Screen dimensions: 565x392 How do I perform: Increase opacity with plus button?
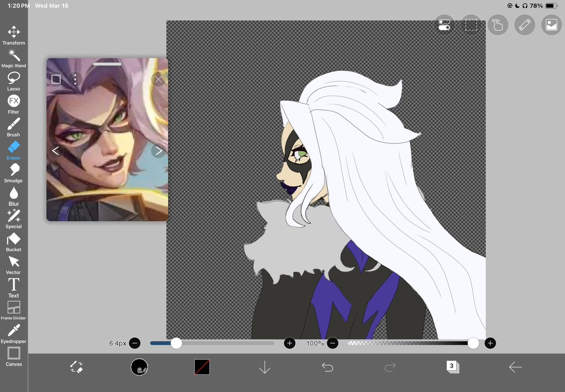point(490,344)
